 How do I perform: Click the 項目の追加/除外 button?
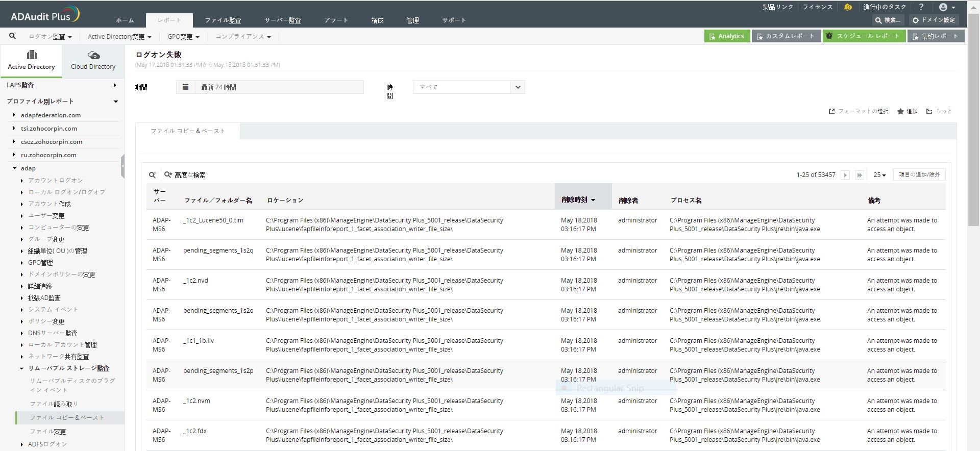(919, 174)
